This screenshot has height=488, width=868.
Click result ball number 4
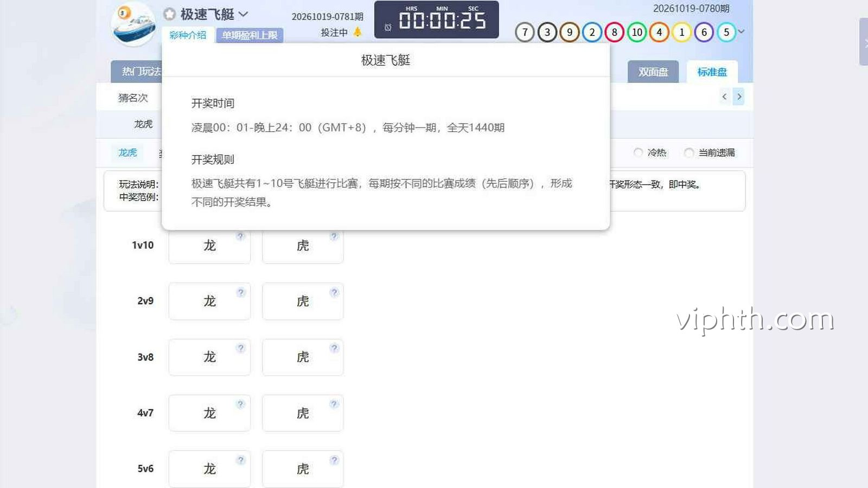pyautogui.click(x=660, y=32)
